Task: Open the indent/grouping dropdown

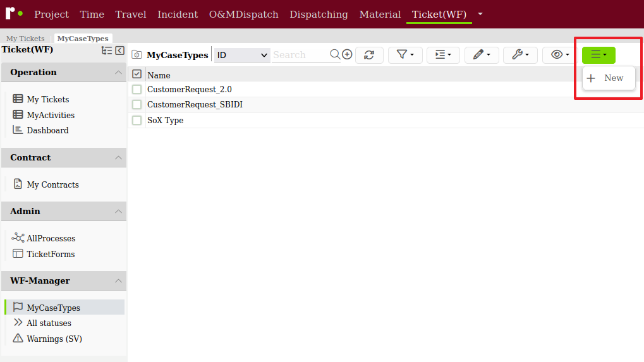Action: (443, 55)
